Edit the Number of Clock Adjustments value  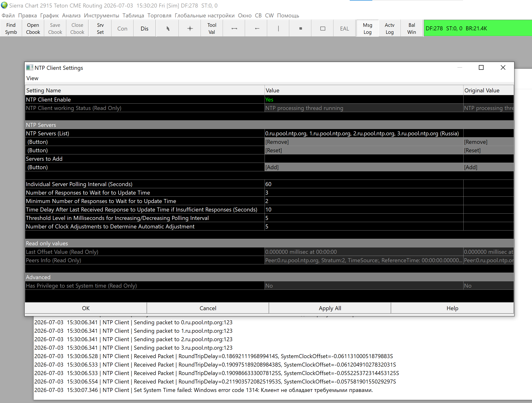pos(364,226)
